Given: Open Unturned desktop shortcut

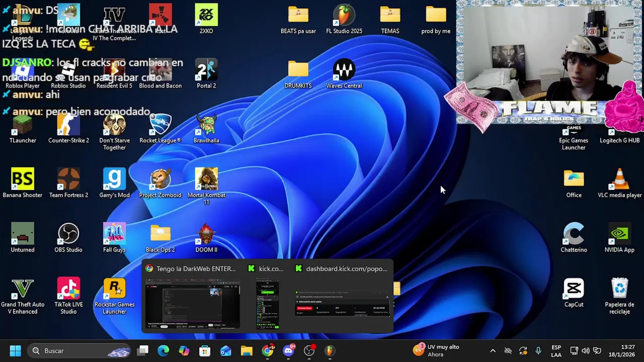Looking at the screenshot, I should (x=23, y=238).
